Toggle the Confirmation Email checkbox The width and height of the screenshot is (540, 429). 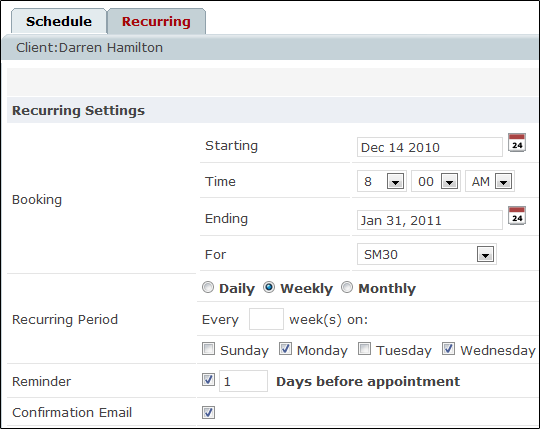point(208,412)
